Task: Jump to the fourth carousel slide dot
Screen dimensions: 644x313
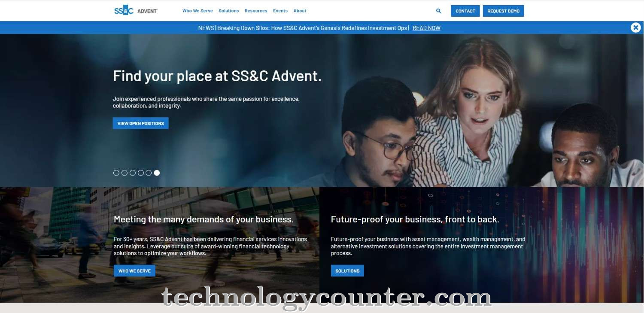Action: pyautogui.click(x=141, y=173)
